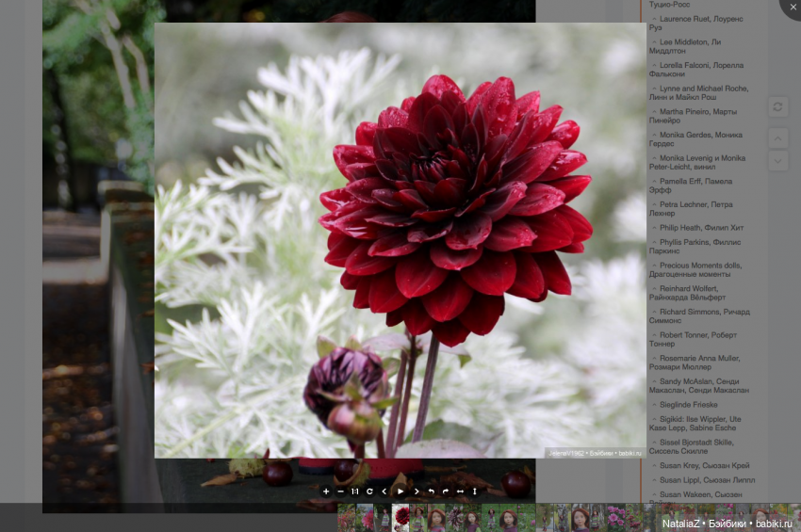Click the refresh button on right sidebar
This screenshot has width=801, height=532.
(777, 107)
